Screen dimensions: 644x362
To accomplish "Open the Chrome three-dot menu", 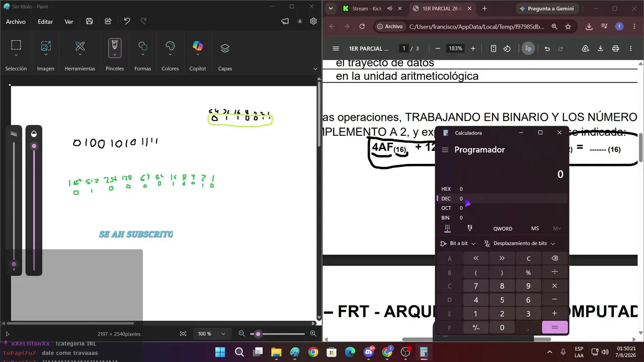I will click(x=634, y=27).
